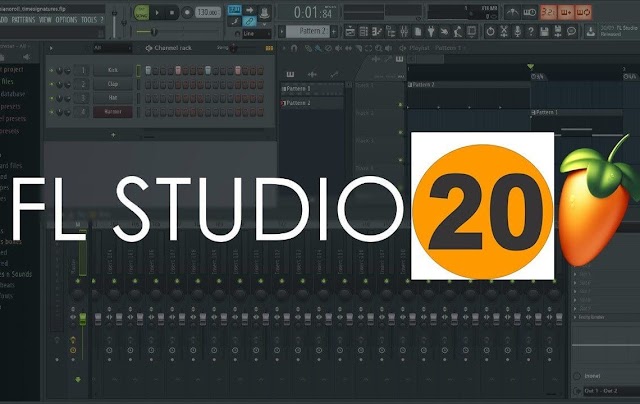The height and width of the screenshot is (404, 640).
Task: Open the graph editor icon in Channel rack
Action: click(269, 48)
